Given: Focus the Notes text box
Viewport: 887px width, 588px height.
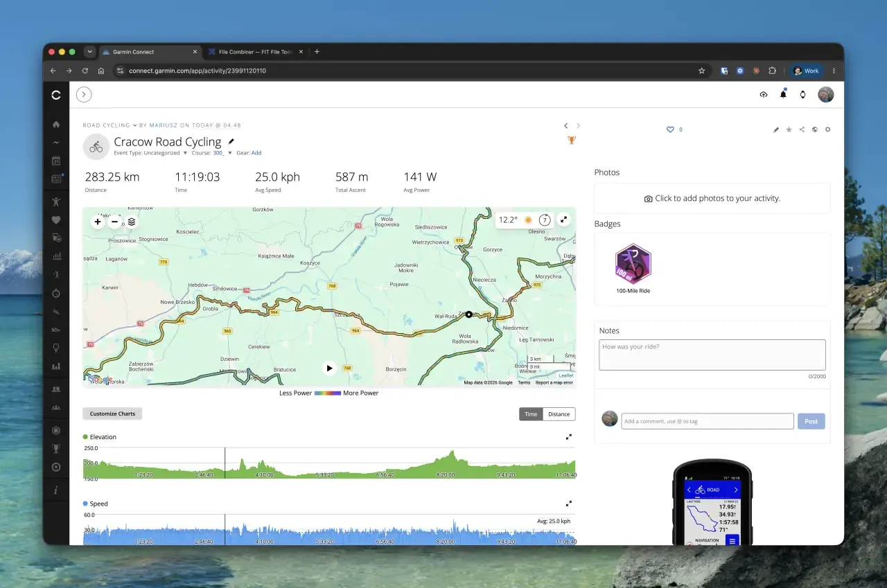Looking at the screenshot, I should pyautogui.click(x=712, y=355).
